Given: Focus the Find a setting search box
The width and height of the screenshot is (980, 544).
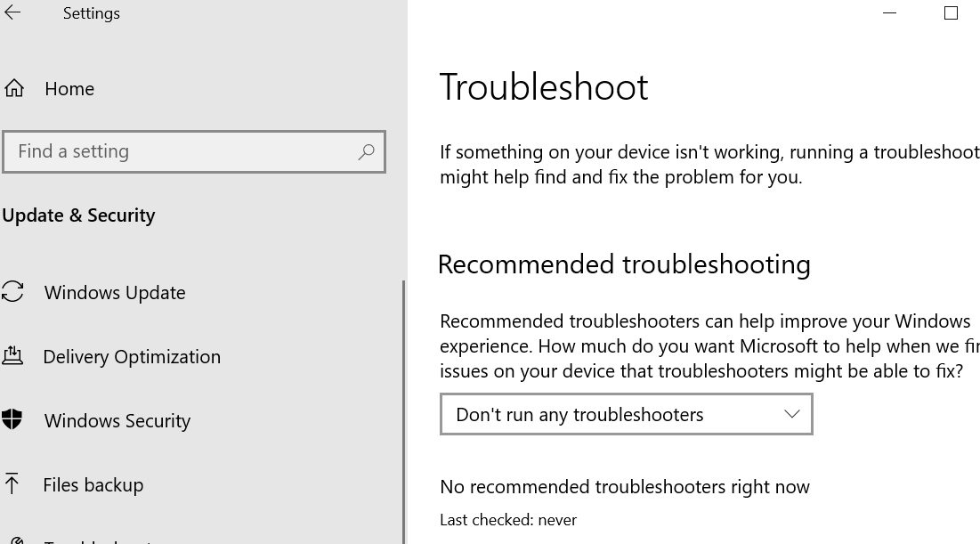Looking at the screenshot, I should (194, 151).
